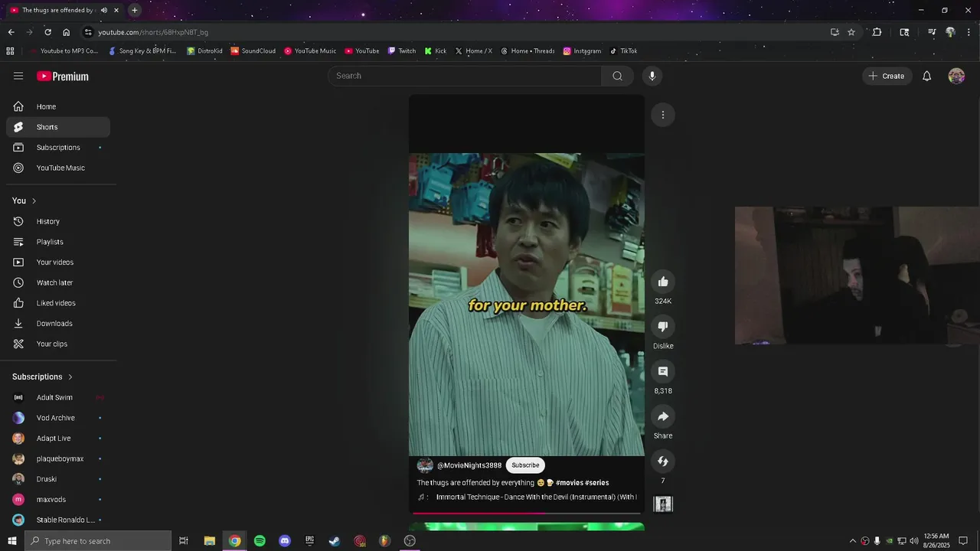
Task: Open comments showing 8,318
Action: (663, 372)
